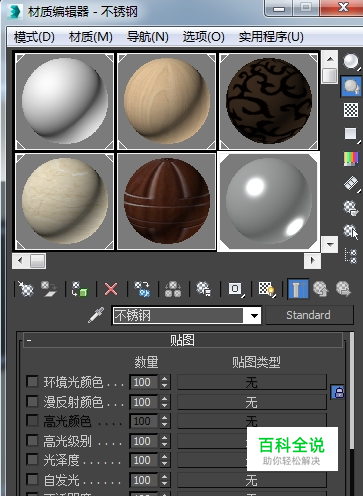Viewport: 363px width, 496px height.
Task: Click the Put to Library icon
Action: (204, 289)
